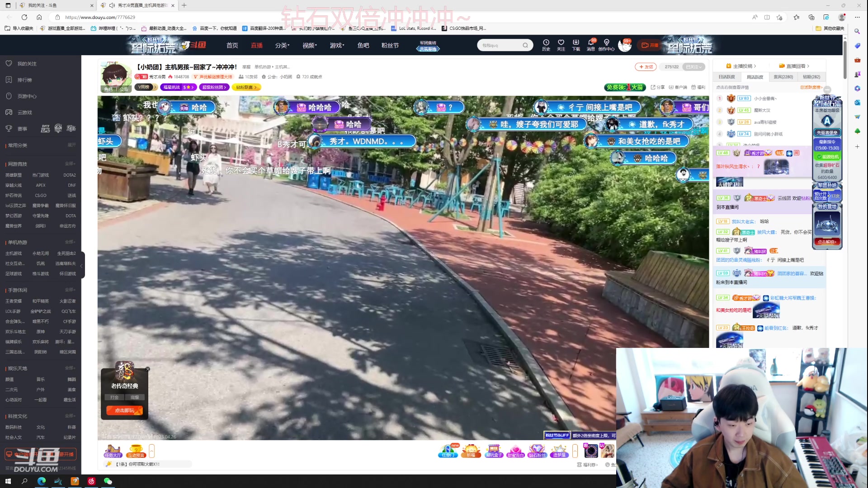Click the 分享 share icon
Image resolution: width=868 pixels, height=488 pixels.
tap(658, 87)
